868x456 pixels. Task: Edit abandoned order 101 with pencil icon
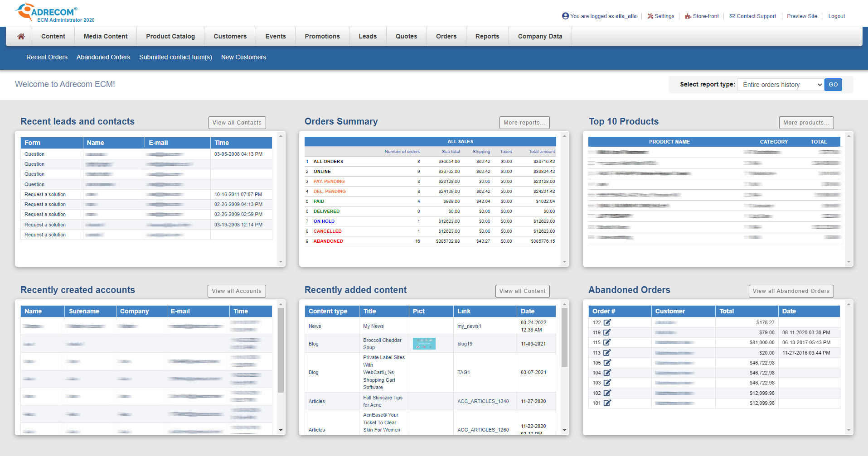tap(607, 403)
